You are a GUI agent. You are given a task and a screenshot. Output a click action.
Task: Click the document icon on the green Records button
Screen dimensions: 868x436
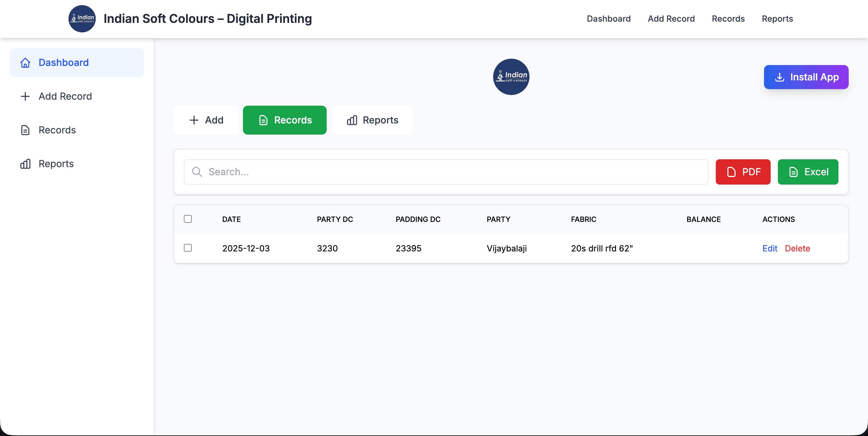[x=263, y=120]
